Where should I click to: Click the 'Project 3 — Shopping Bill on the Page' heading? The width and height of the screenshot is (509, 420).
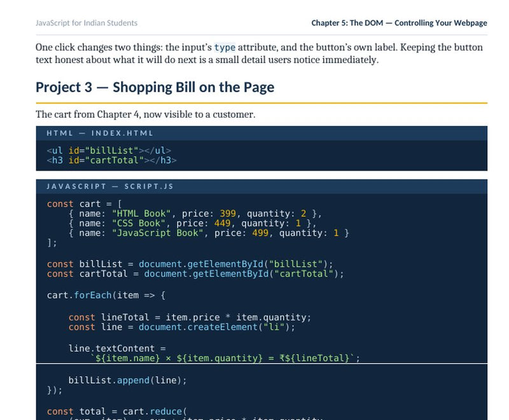pyautogui.click(x=155, y=87)
